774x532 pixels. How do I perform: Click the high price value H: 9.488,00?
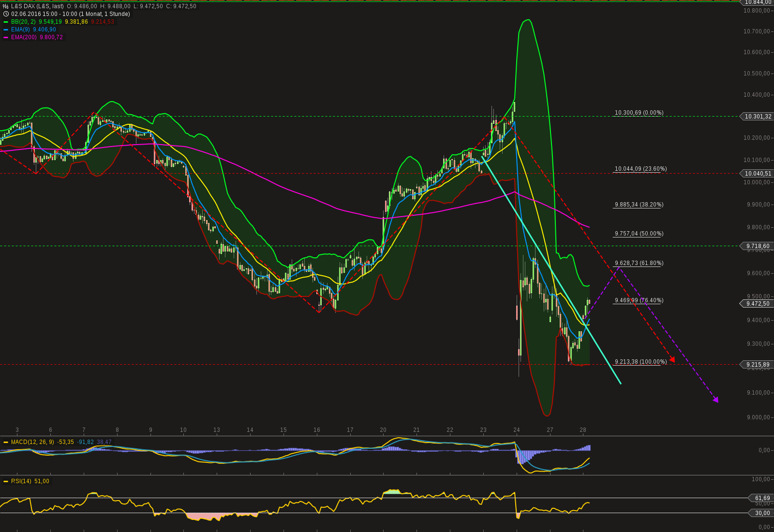[115, 6]
